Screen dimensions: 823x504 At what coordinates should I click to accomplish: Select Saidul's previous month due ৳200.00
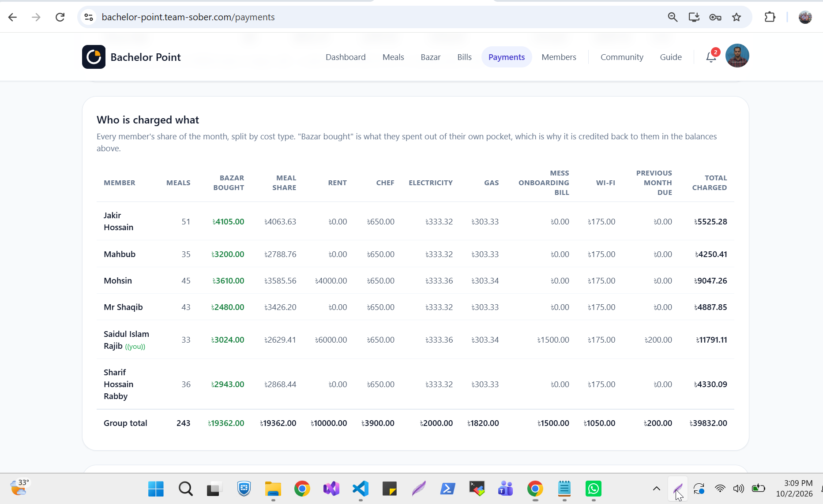click(658, 340)
